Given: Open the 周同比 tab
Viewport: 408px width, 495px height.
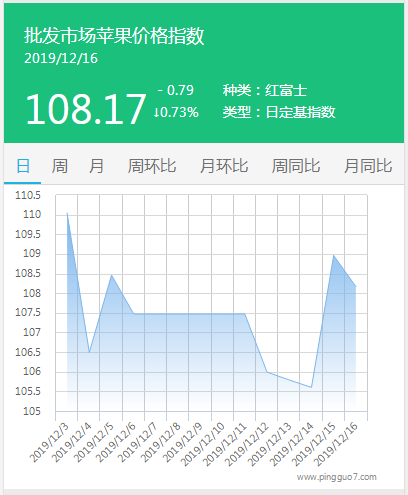Looking at the screenshot, I should (x=296, y=166).
